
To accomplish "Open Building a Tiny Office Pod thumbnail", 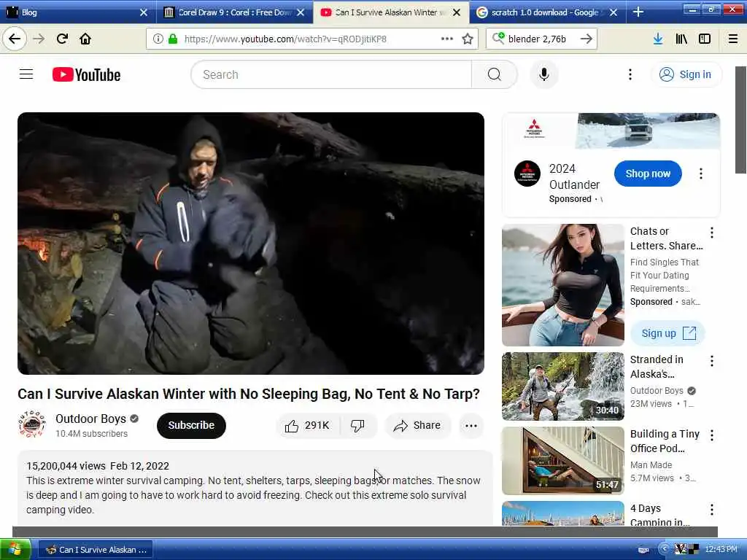I will tap(562, 461).
